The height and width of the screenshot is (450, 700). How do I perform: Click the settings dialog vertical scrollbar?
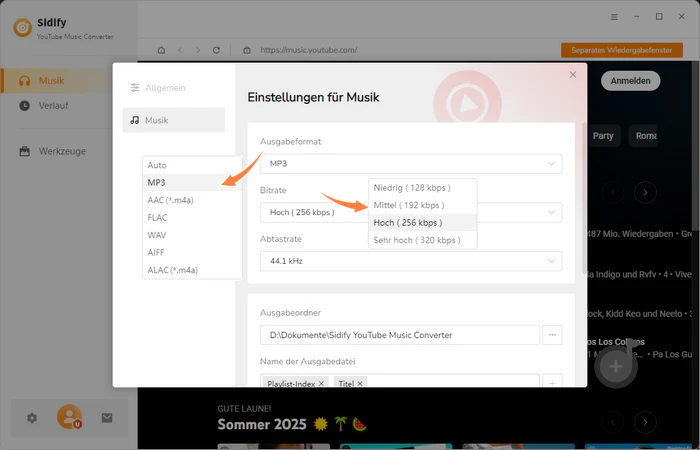[584, 199]
